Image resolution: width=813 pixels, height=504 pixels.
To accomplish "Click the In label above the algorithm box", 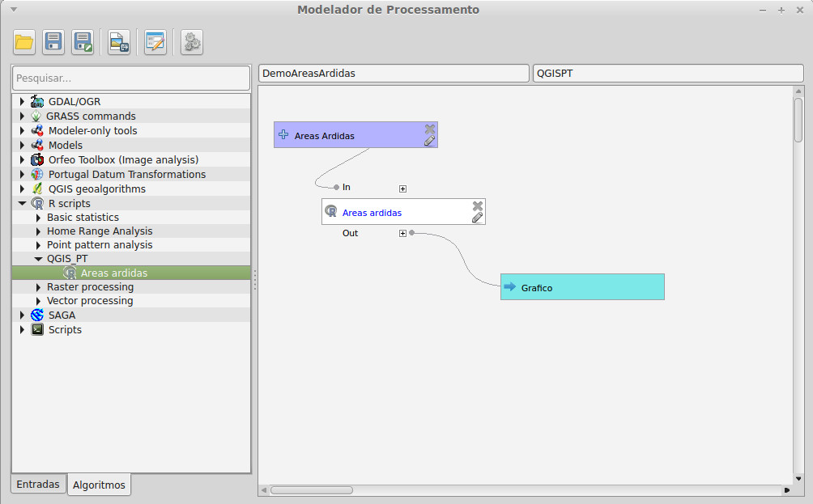I will [347, 187].
